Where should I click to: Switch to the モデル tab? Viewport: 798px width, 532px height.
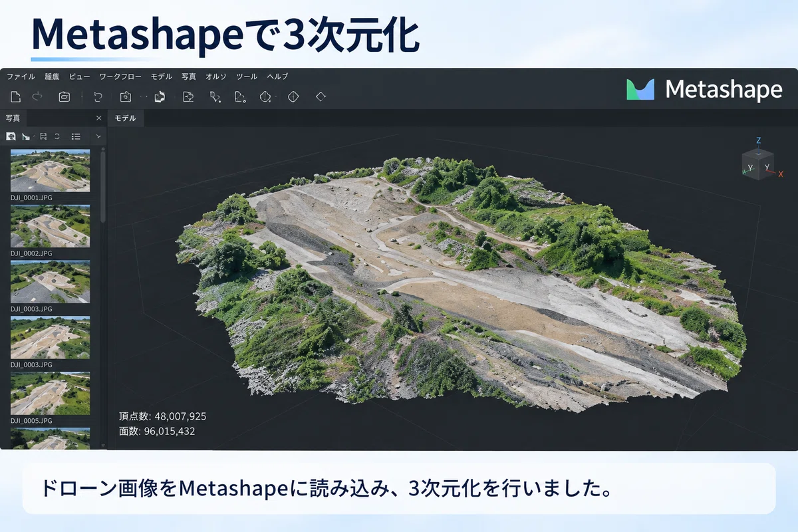[125, 118]
